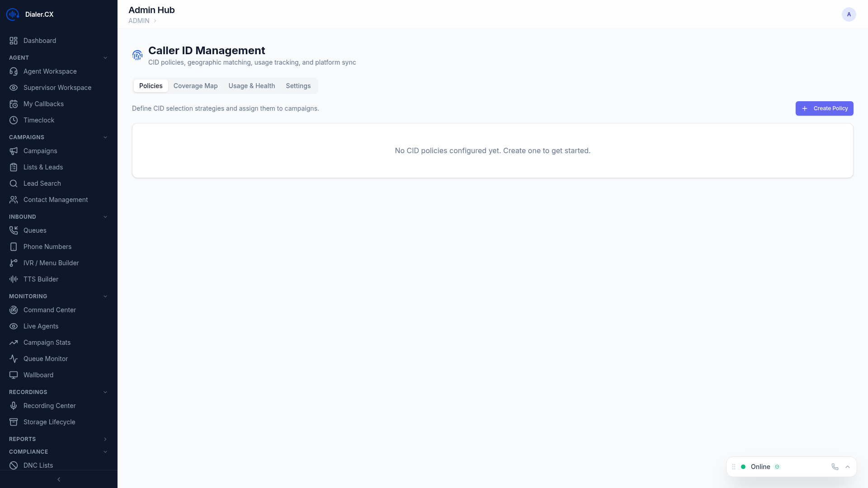This screenshot has height=488, width=868.
Task: Open Wallboard via the monitor icon
Action: point(14,375)
